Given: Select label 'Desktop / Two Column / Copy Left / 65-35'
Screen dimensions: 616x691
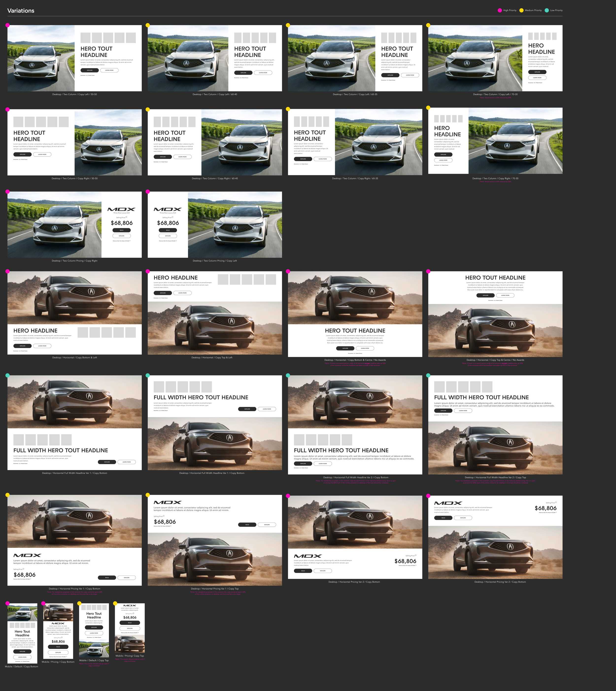Looking at the screenshot, I should (x=355, y=94).
